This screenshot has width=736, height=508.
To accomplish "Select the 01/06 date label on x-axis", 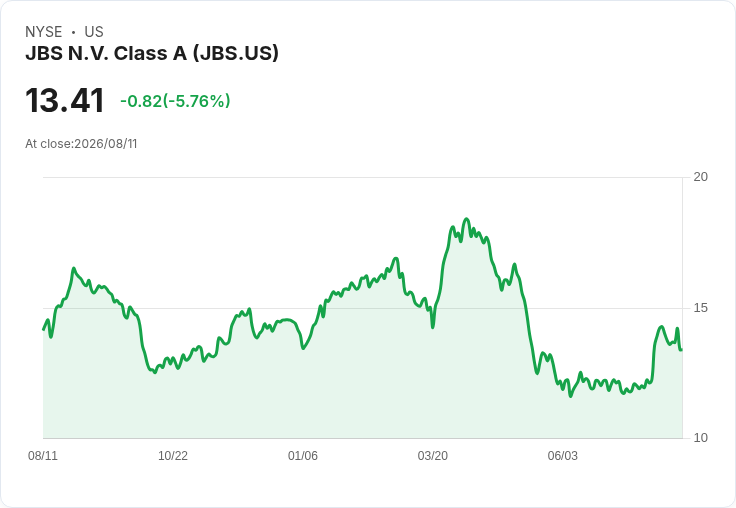I will pos(303,456).
